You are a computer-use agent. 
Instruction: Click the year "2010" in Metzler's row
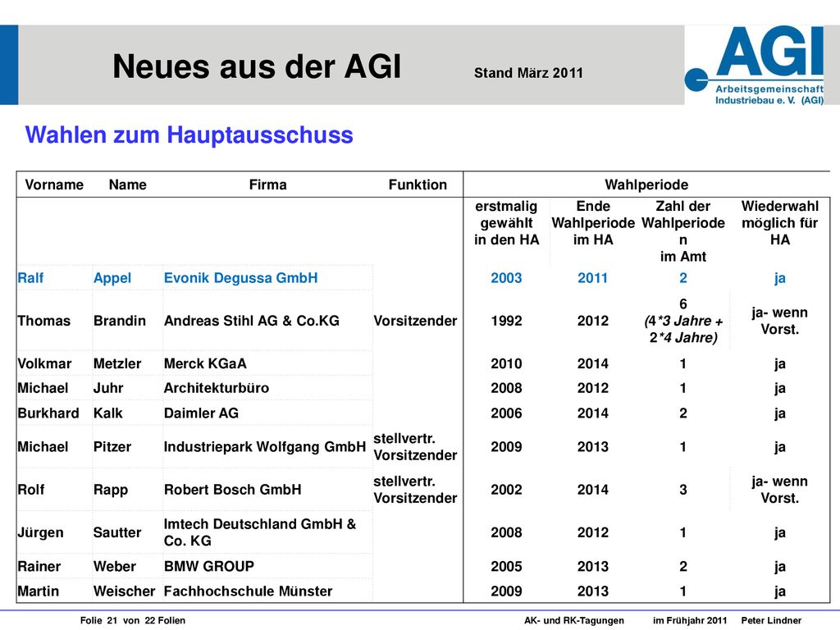coord(506,363)
